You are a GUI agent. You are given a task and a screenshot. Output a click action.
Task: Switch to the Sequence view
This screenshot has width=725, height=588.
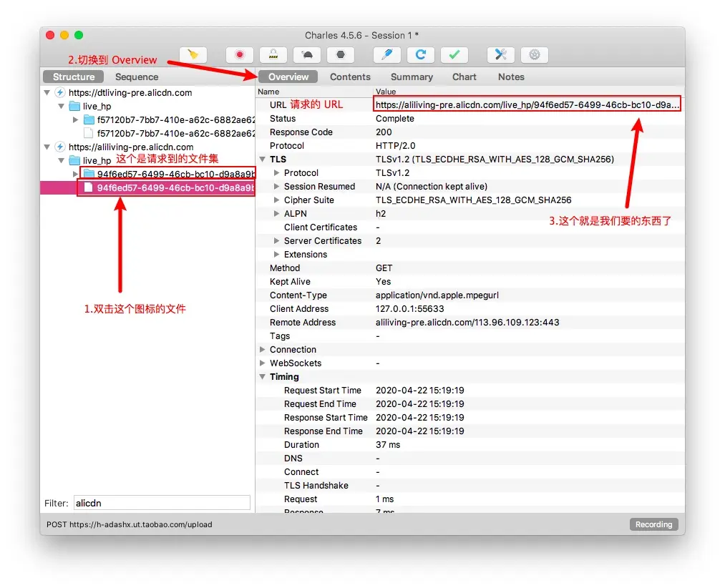[137, 77]
